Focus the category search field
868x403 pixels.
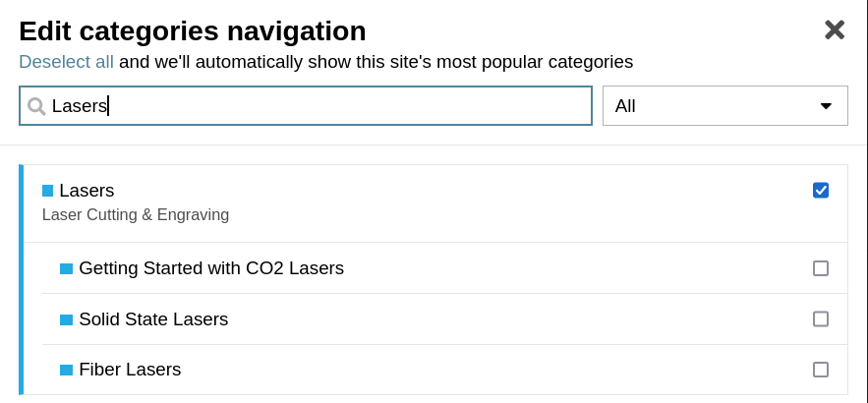[315, 106]
